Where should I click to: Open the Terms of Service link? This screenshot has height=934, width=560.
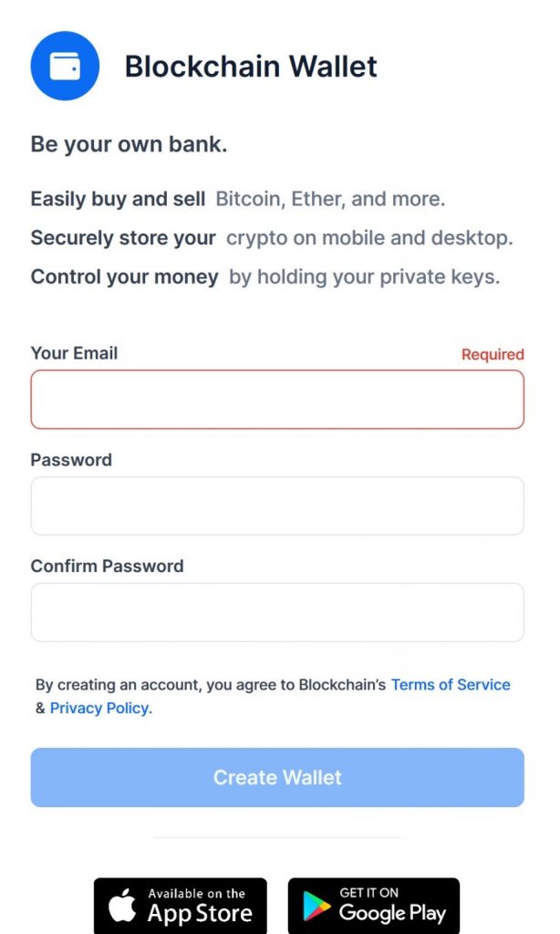click(451, 684)
